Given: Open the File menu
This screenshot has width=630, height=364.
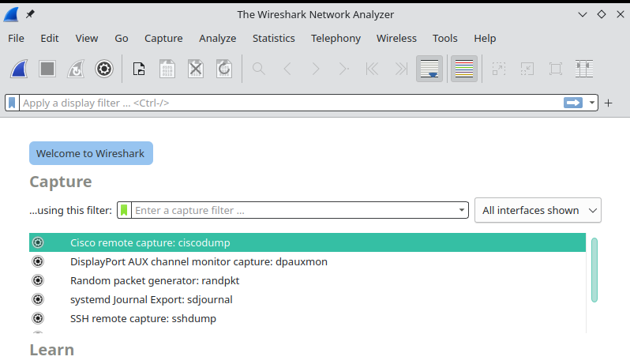Looking at the screenshot, I should pyautogui.click(x=16, y=38).
